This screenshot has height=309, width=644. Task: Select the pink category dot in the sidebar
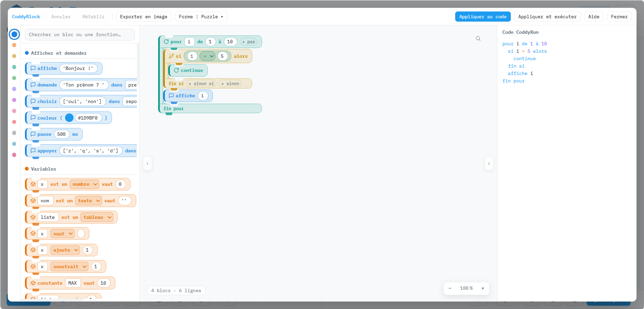coord(14,111)
